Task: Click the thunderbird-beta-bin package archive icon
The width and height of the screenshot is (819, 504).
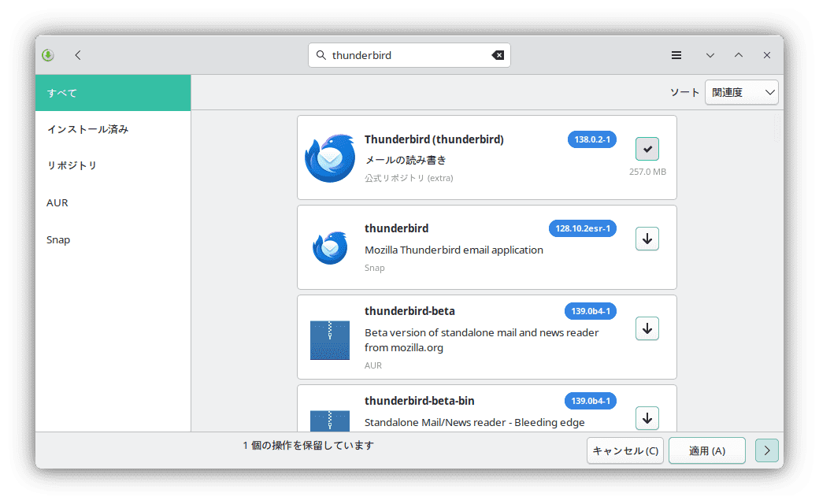Action: [x=330, y=421]
